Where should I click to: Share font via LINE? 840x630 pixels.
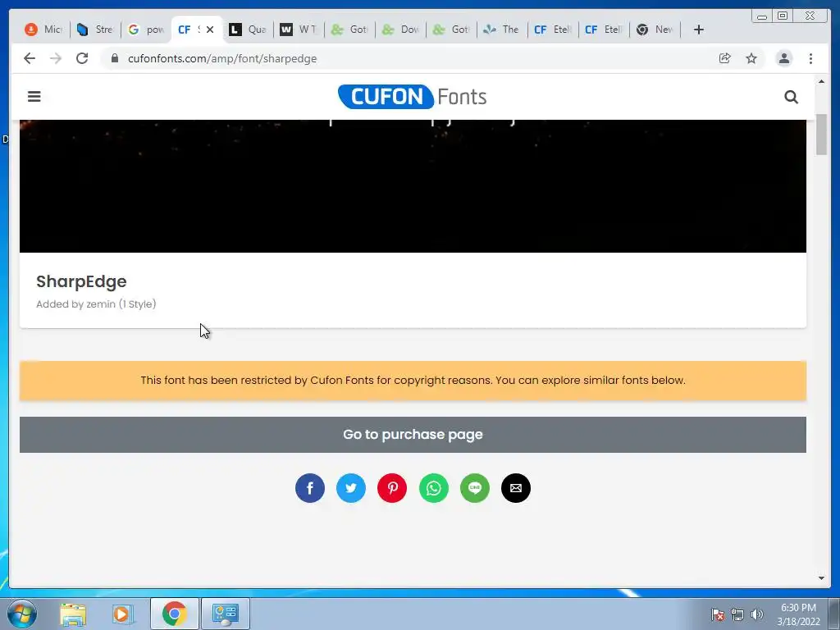coord(475,488)
